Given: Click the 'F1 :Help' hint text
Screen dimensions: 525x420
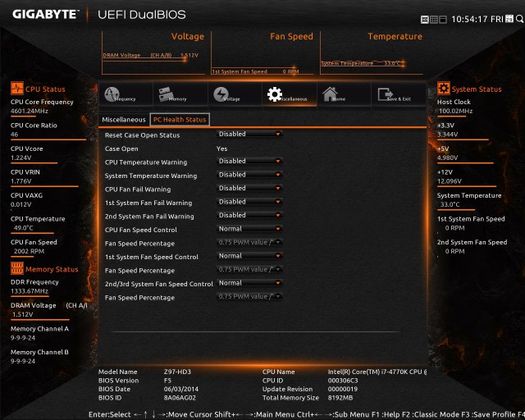Looking at the screenshot, I should (386, 414).
